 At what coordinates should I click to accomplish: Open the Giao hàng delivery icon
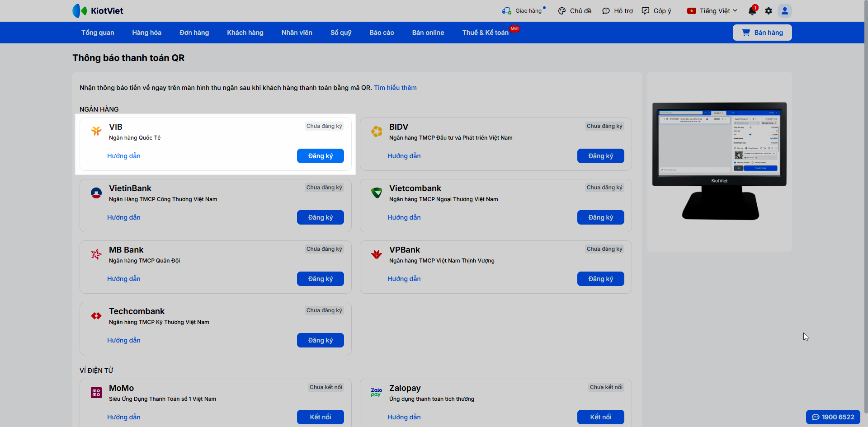[507, 11]
